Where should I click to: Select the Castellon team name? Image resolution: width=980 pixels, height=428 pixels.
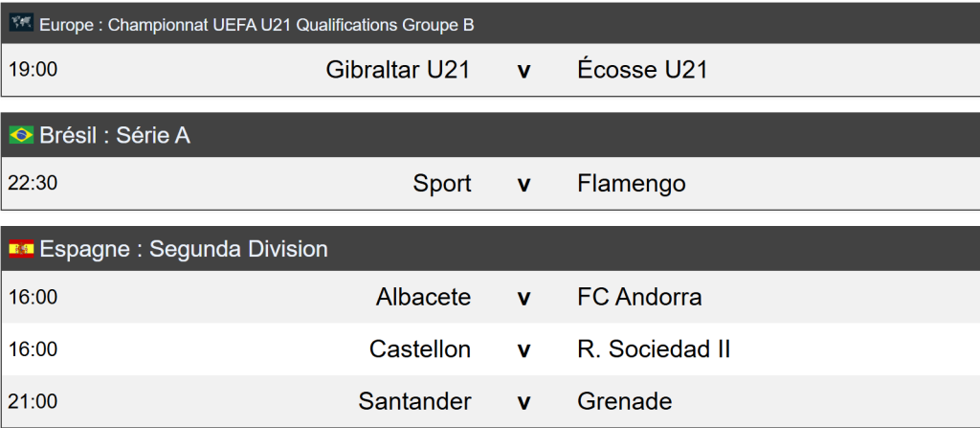420,349
